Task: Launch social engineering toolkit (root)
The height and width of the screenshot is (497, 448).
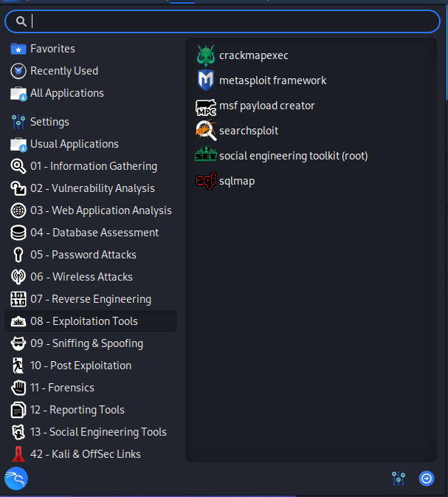Action: pyautogui.click(x=311, y=156)
